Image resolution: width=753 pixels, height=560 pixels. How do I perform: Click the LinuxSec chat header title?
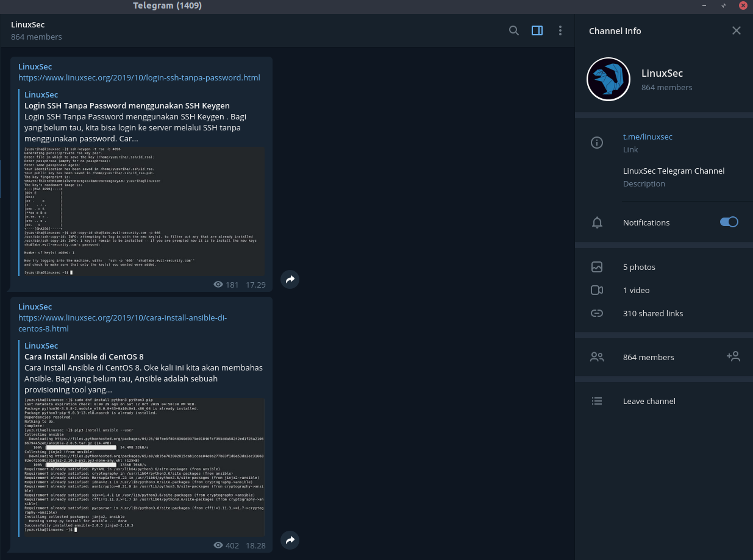pos(28,24)
